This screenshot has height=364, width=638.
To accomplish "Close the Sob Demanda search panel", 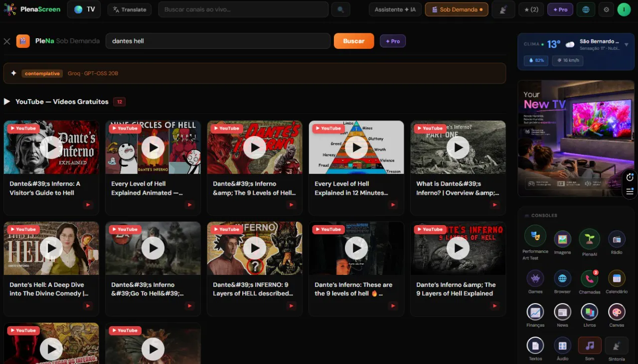I will pos(7,41).
